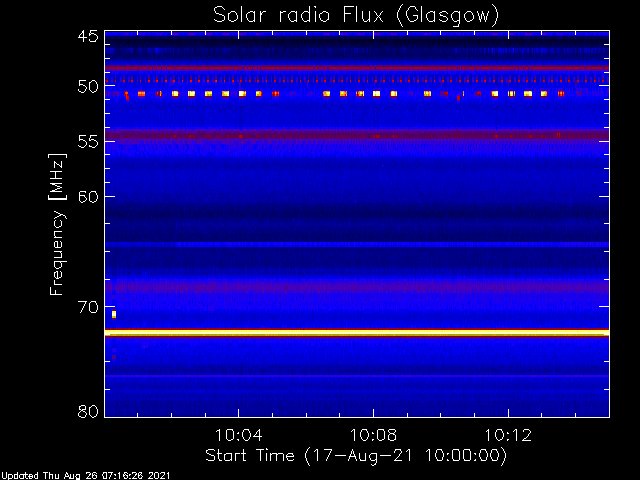
Task: Click the bright yellow emission band near 72 MHz
Action: click(x=357, y=333)
